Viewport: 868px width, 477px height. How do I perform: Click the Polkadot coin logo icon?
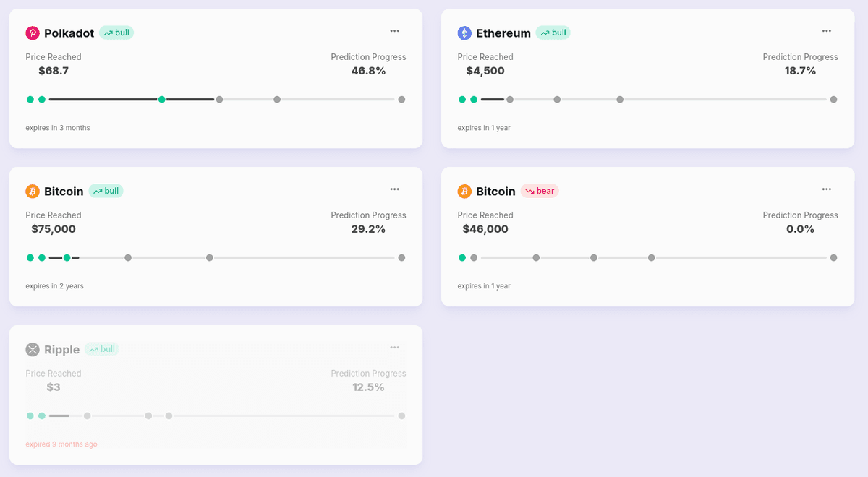point(33,33)
